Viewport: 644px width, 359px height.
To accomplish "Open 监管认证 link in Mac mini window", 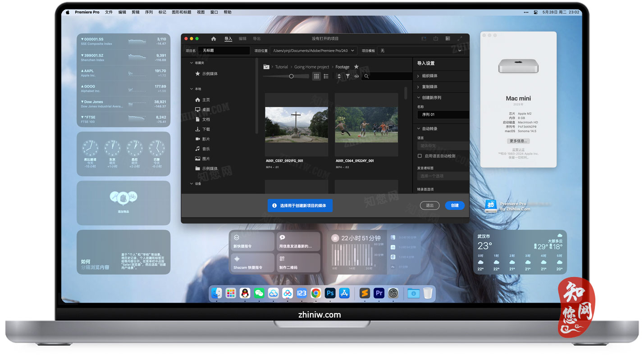I will [518, 150].
